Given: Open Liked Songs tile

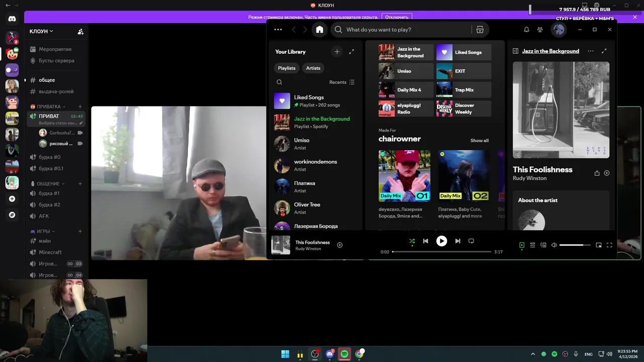Looking at the screenshot, I should pos(464,52).
